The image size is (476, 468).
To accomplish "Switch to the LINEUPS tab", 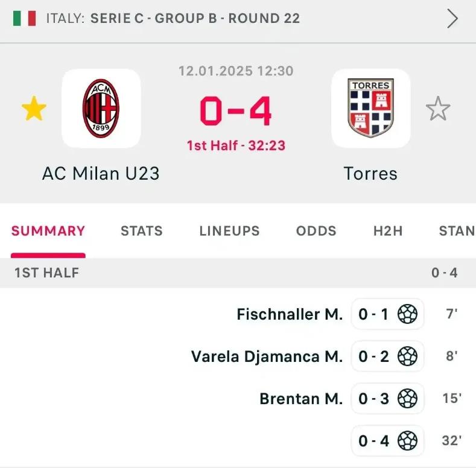I will point(229,231).
